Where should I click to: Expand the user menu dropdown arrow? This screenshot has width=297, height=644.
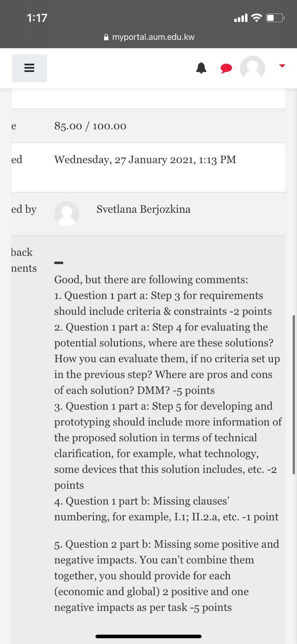pos(282,66)
